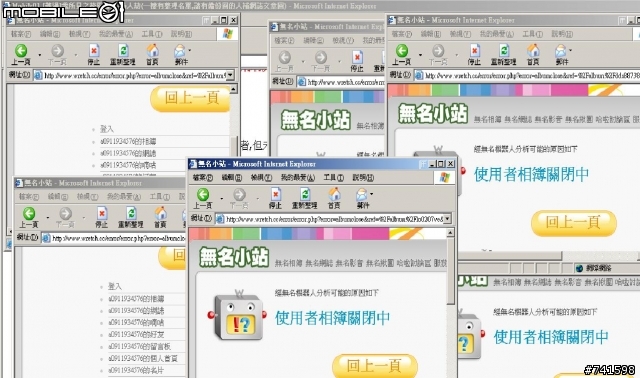Open the 無名網誌 link in the front window
Screen dimensions: 640x378
[319, 263]
